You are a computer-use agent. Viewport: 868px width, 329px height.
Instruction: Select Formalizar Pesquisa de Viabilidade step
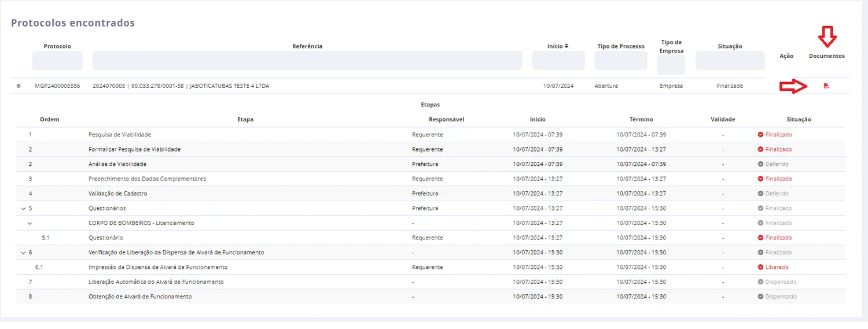(x=135, y=149)
